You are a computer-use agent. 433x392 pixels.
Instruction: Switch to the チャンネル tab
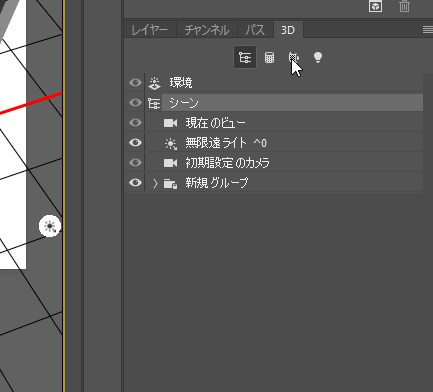click(207, 30)
